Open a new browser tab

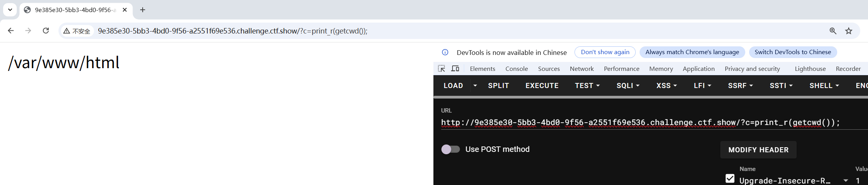(143, 10)
